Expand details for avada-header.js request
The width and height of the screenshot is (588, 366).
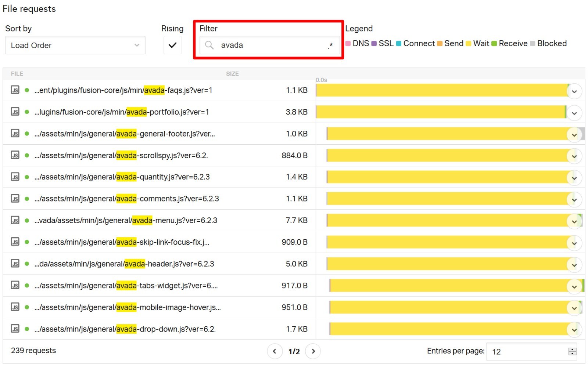pyautogui.click(x=574, y=265)
